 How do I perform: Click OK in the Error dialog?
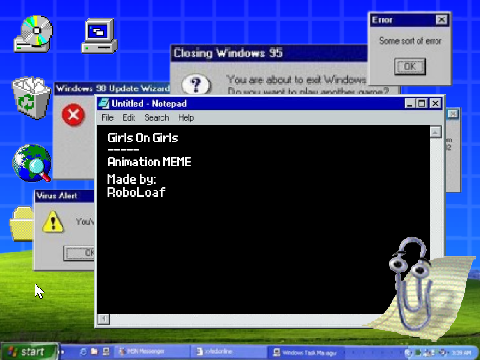[410, 66]
